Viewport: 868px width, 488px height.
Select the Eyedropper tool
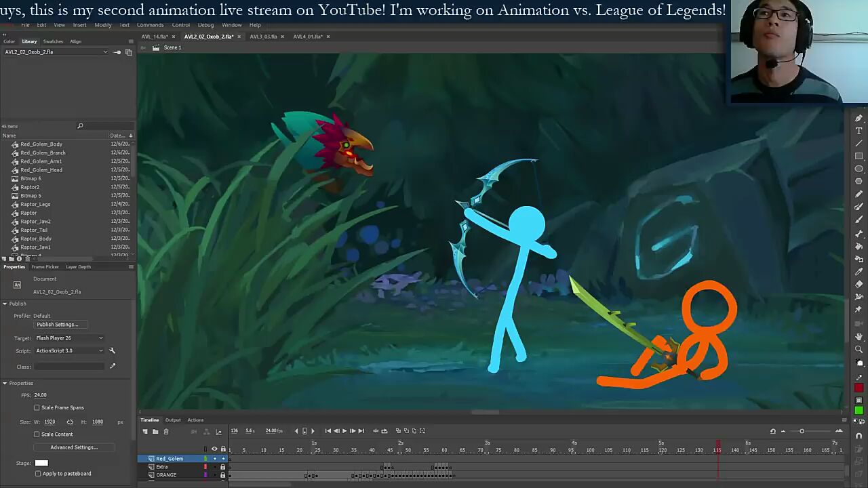859,272
